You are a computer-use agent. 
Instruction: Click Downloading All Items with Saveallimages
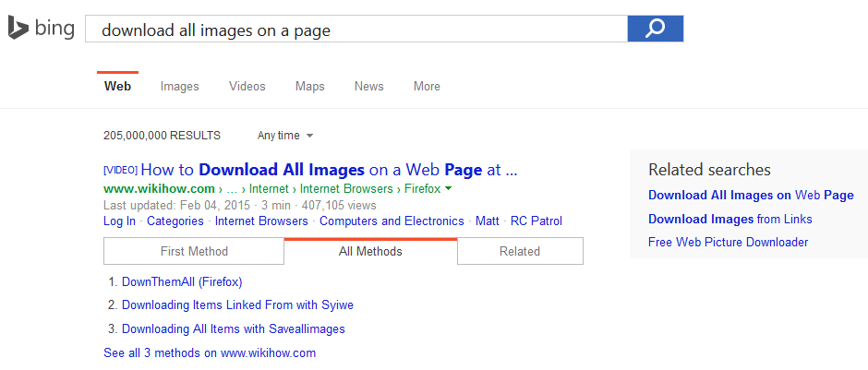click(234, 328)
